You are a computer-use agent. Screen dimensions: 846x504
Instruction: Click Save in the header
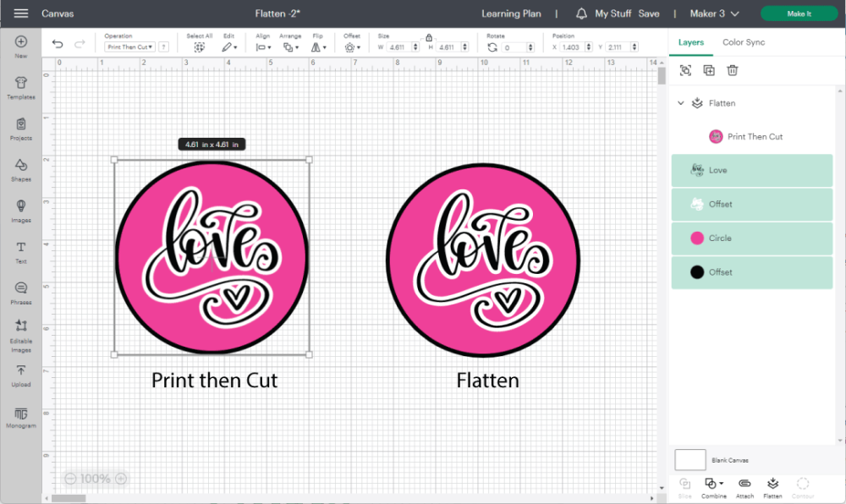click(x=649, y=14)
